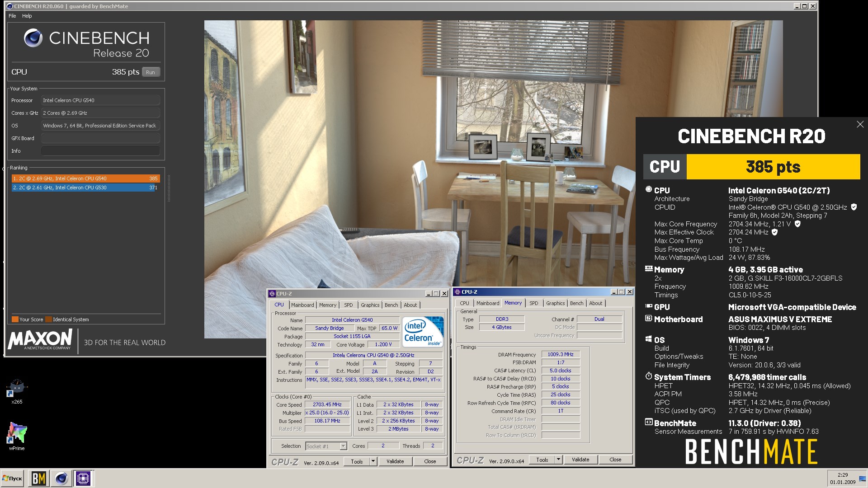Click the Multiplier value x 25.0

(x=328, y=413)
